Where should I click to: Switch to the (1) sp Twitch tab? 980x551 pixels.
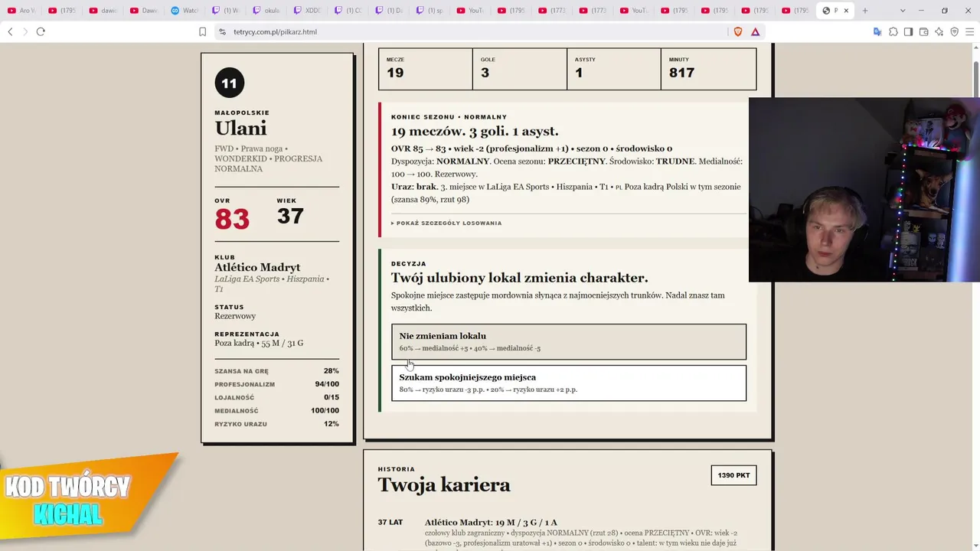tap(431, 11)
